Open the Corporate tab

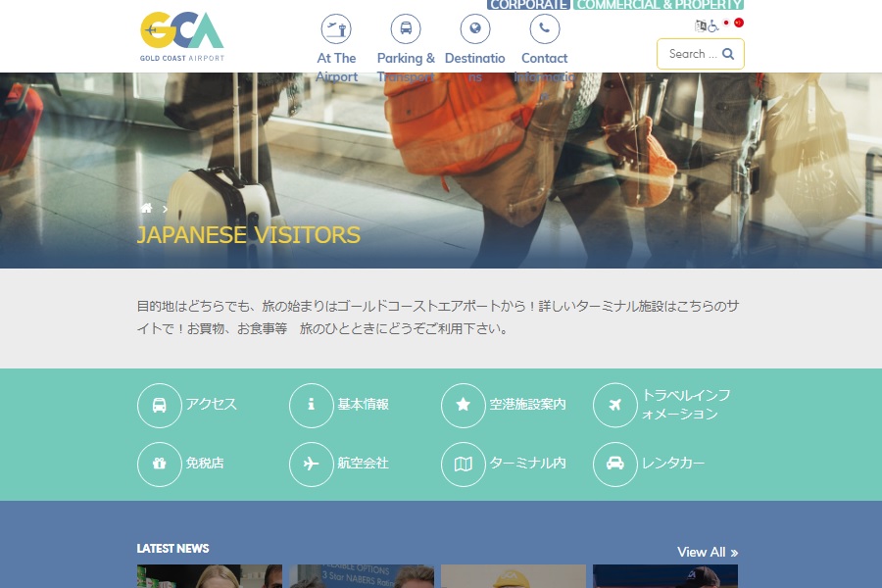pyautogui.click(x=528, y=5)
